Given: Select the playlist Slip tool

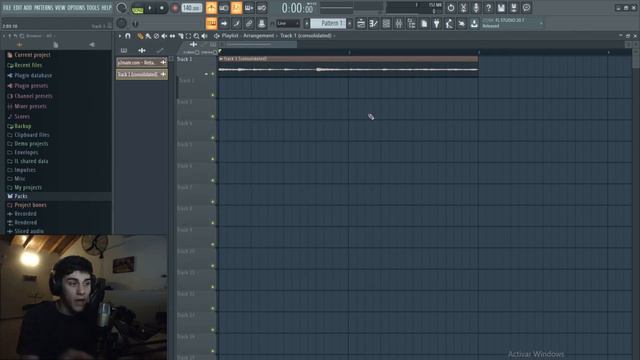Looking at the screenshot, I should tap(172, 36).
